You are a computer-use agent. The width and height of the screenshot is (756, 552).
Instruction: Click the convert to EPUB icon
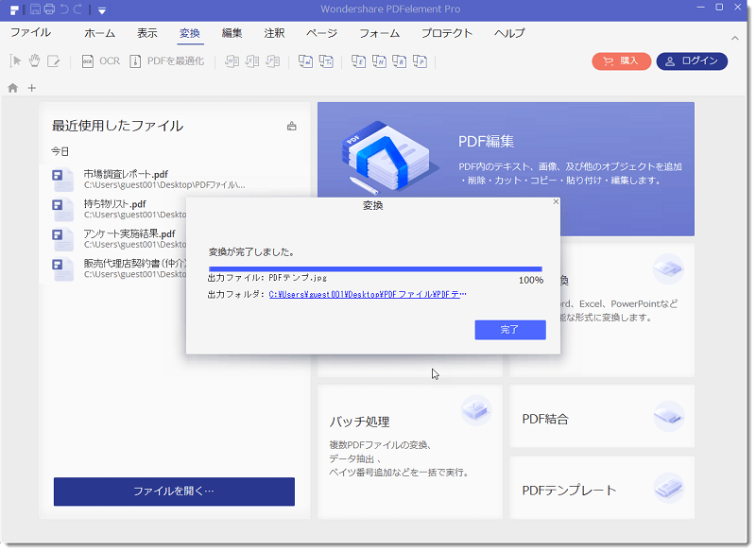point(358,61)
